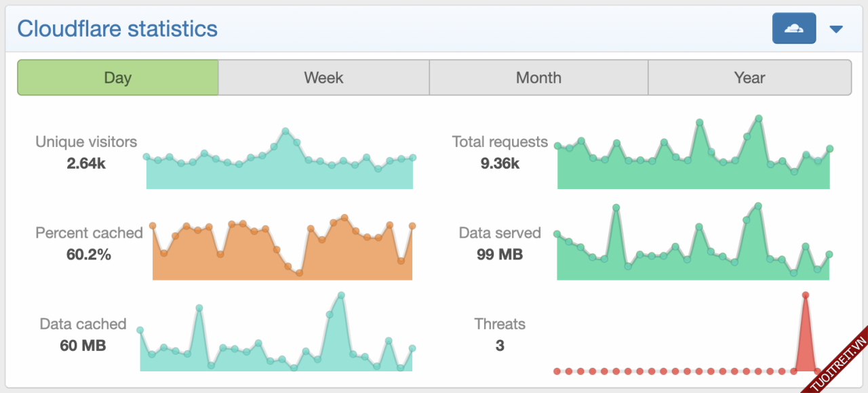This screenshot has height=393, width=868.
Task: Click the Data cached 60 MB value
Action: tap(83, 346)
